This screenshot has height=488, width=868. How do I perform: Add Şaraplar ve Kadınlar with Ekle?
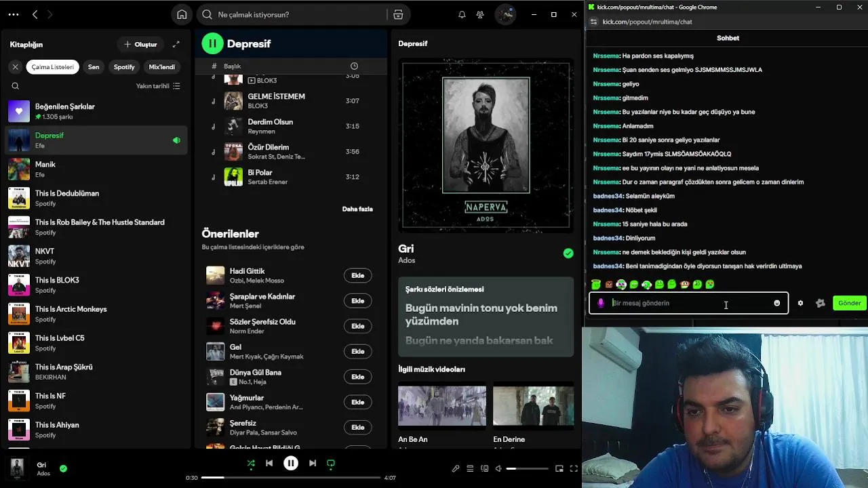tap(357, 301)
